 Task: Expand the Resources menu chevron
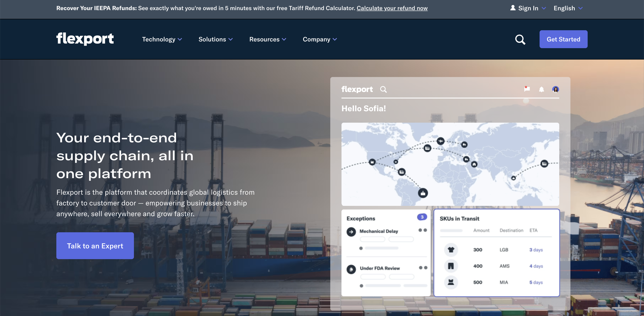(284, 39)
